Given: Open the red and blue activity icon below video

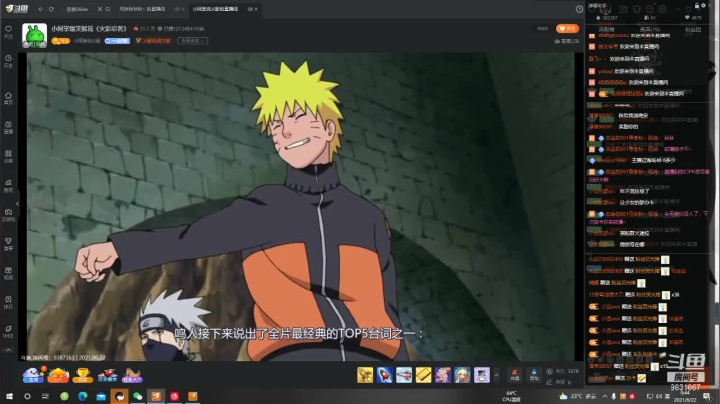Looking at the screenshot, I should click(x=107, y=375).
